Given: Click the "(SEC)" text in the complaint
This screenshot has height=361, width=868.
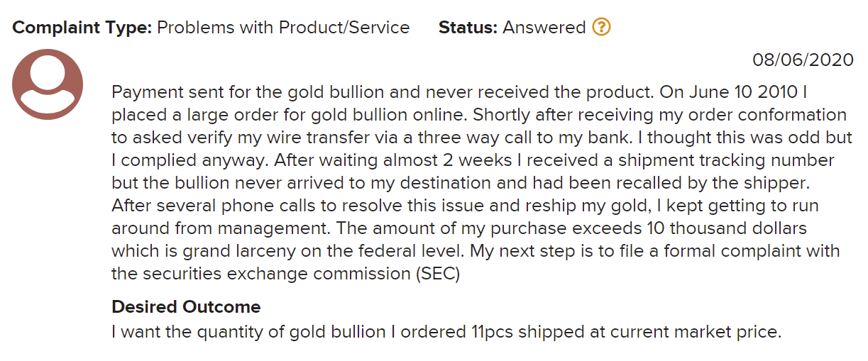Looking at the screenshot, I should pos(438,273).
